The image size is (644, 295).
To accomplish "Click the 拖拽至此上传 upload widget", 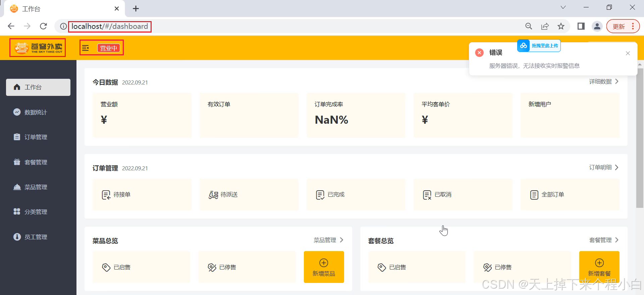I will pyautogui.click(x=539, y=46).
